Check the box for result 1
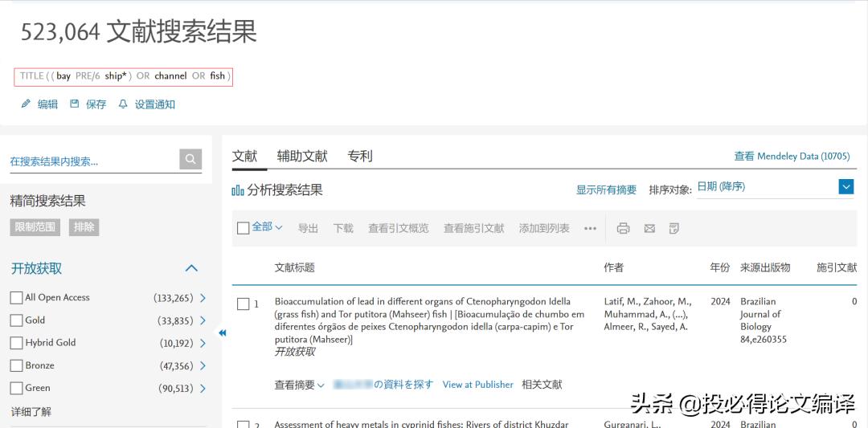Screen dimensions: 868x428 (x=243, y=304)
